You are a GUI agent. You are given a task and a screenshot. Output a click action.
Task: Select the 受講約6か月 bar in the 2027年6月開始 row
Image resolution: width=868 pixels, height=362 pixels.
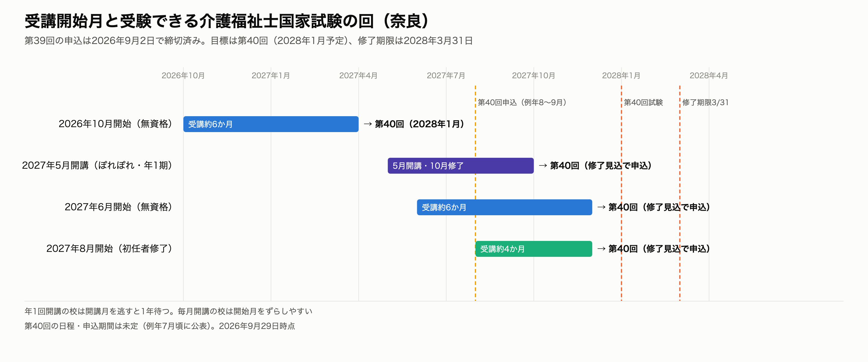click(504, 207)
